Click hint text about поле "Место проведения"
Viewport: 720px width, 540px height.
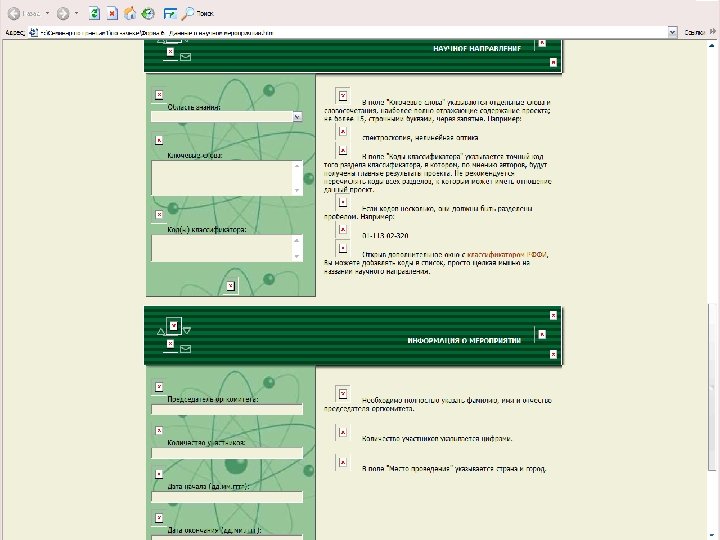coord(454,469)
